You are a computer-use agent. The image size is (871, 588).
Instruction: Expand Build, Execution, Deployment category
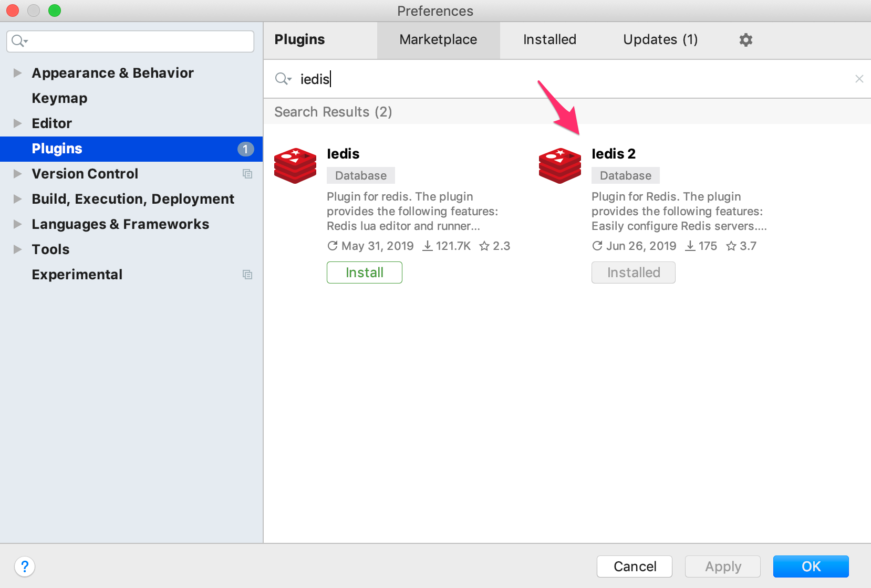click(17, 199)
